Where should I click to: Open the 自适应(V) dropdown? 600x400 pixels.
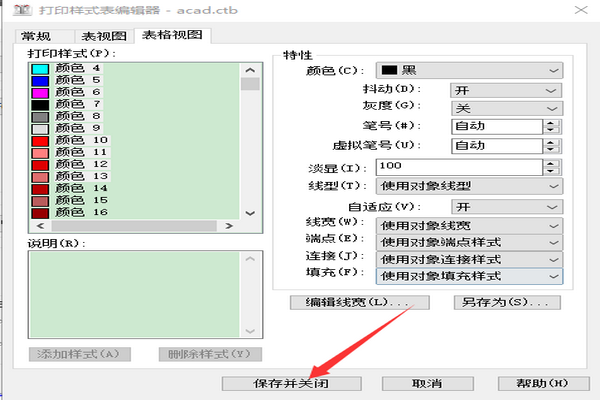(507, 207)
